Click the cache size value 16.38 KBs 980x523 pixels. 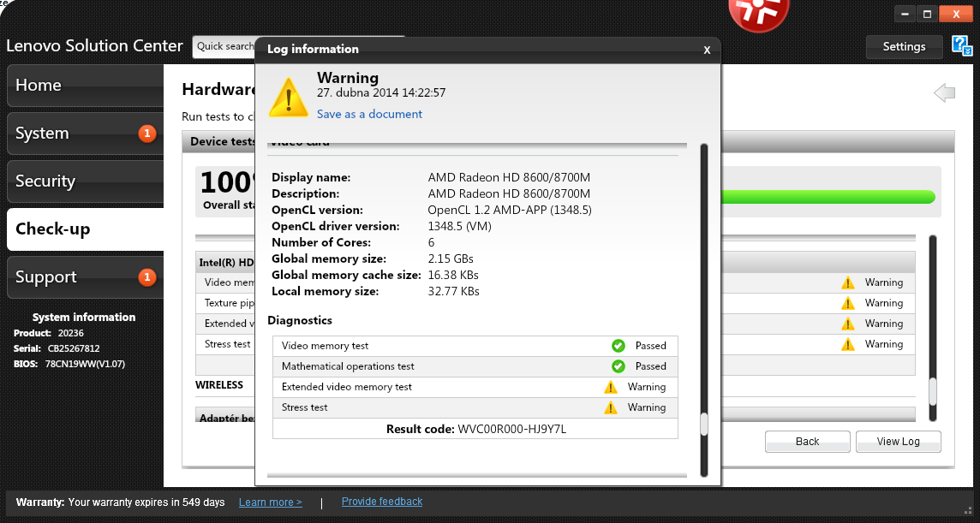[453, 275]
